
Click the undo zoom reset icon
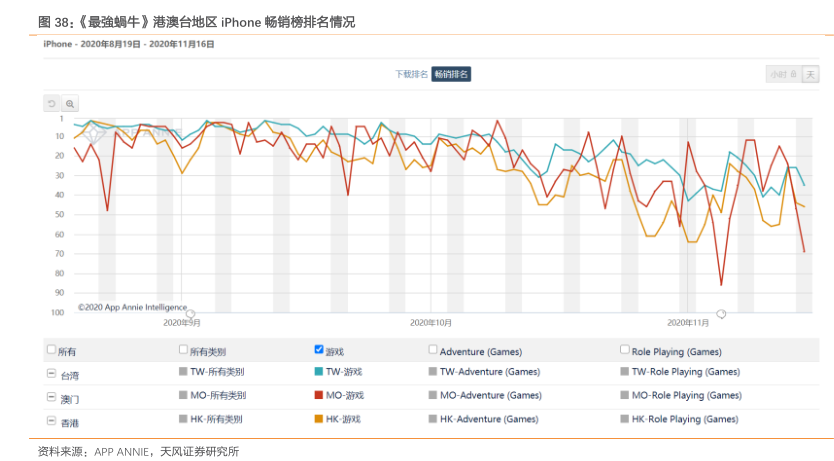tap(52, 103)
